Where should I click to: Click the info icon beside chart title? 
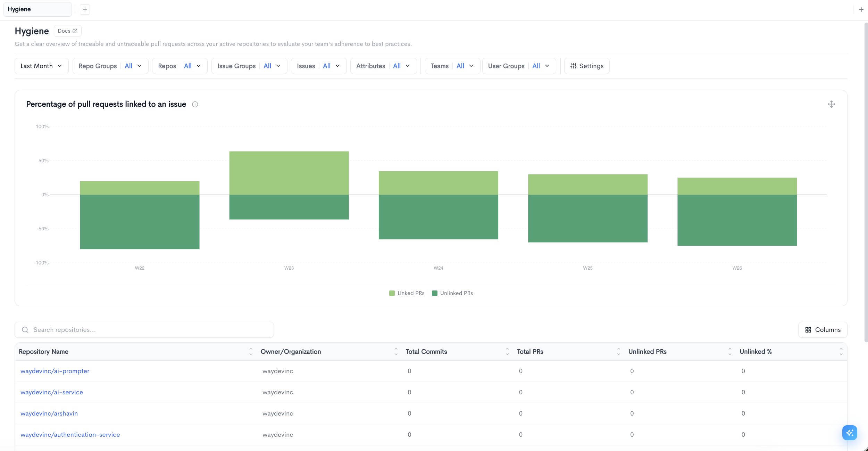point(195,104)
